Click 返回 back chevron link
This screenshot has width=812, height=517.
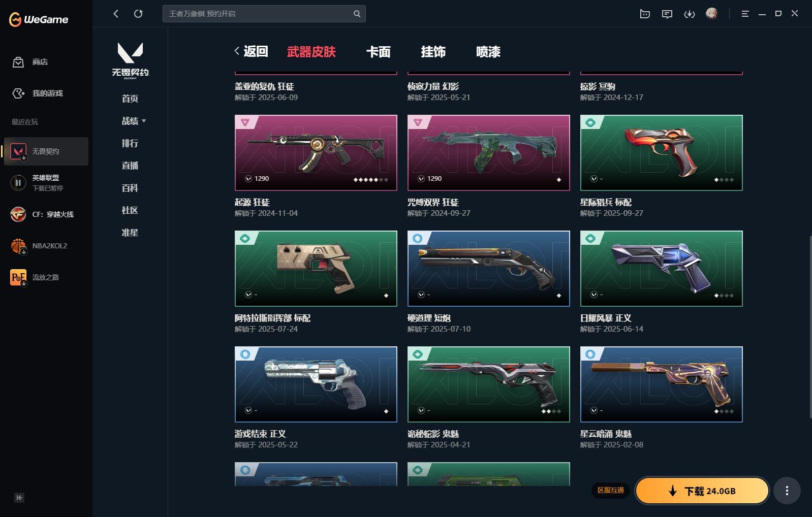pyautogui.click(x=251, y=51)
